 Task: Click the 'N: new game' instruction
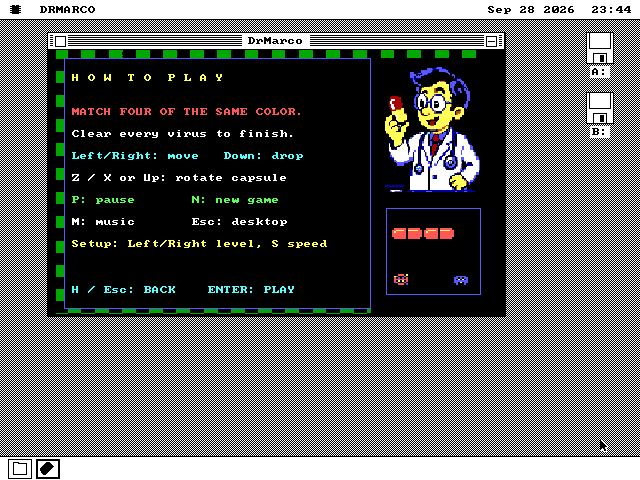235,200
